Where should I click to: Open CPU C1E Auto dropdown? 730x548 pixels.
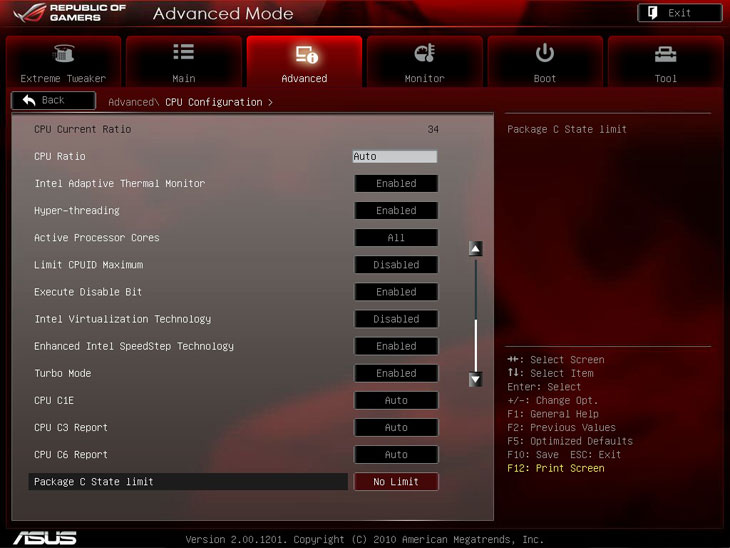click(x=396, y=400)
